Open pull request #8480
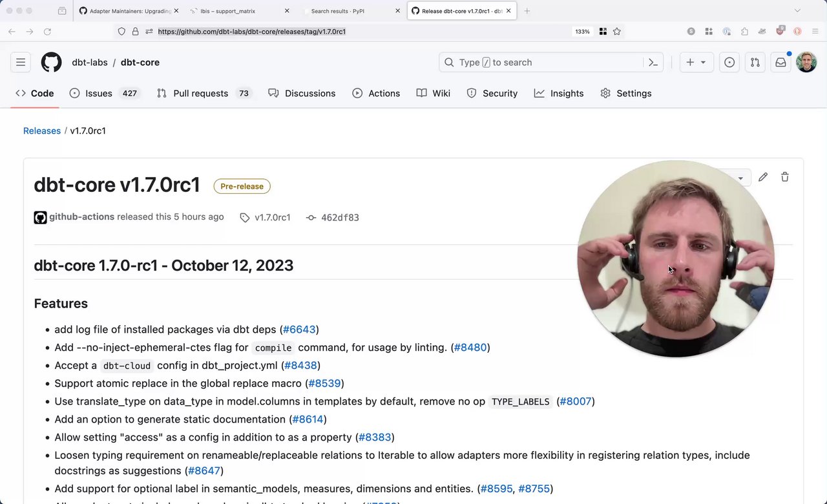Screen dimensions: 827x504 (470, 348)
